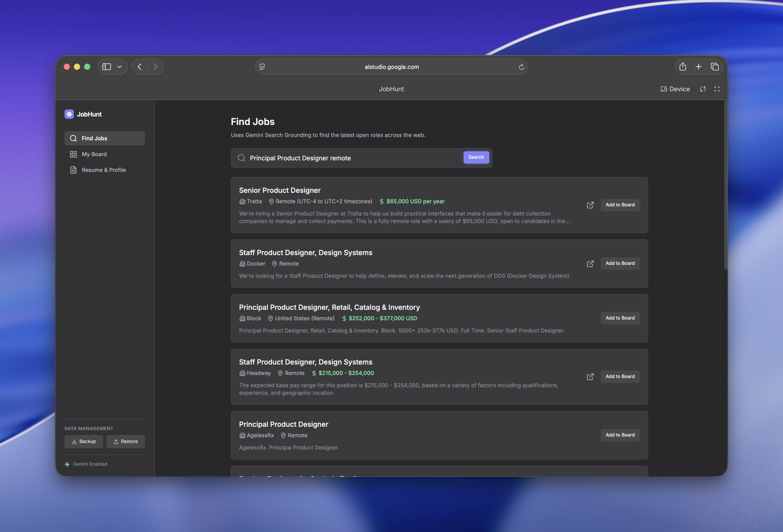Exit fullscreen with collapse arrows icon
783x532 pixels.
pyautogui.click(x=717, y=89)
